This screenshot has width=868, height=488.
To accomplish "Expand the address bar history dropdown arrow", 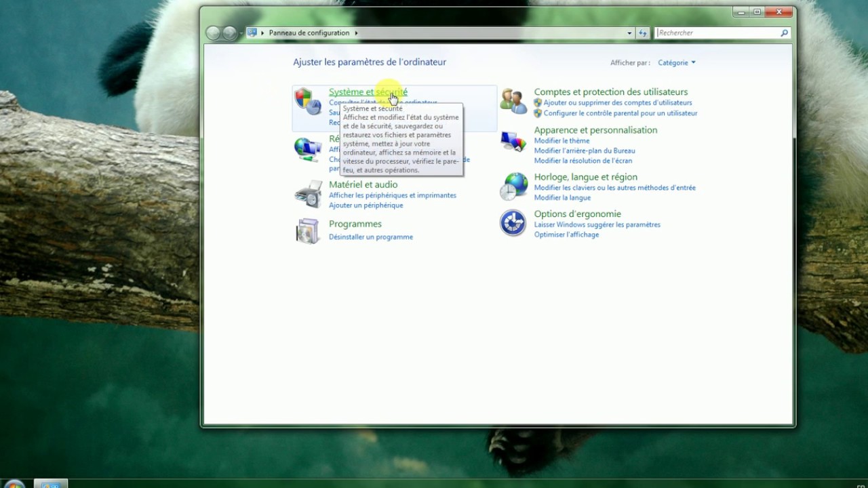I will [x=629, y=33].
